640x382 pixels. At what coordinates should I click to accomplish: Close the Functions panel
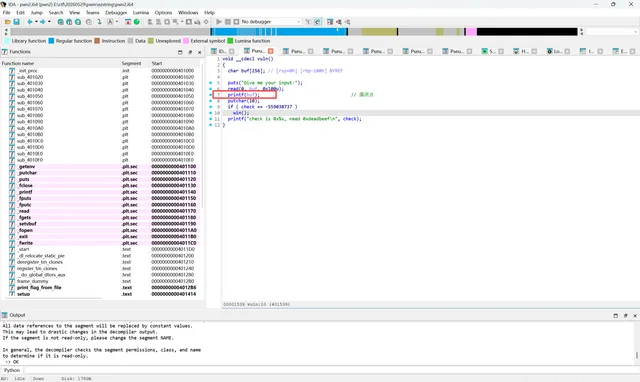(200, 52)
